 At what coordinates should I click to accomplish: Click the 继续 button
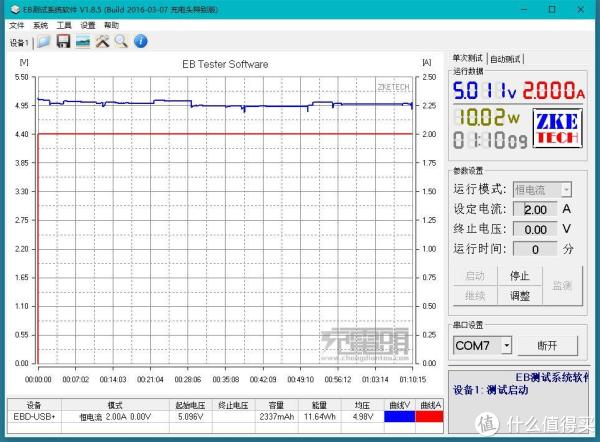point(475,295)
